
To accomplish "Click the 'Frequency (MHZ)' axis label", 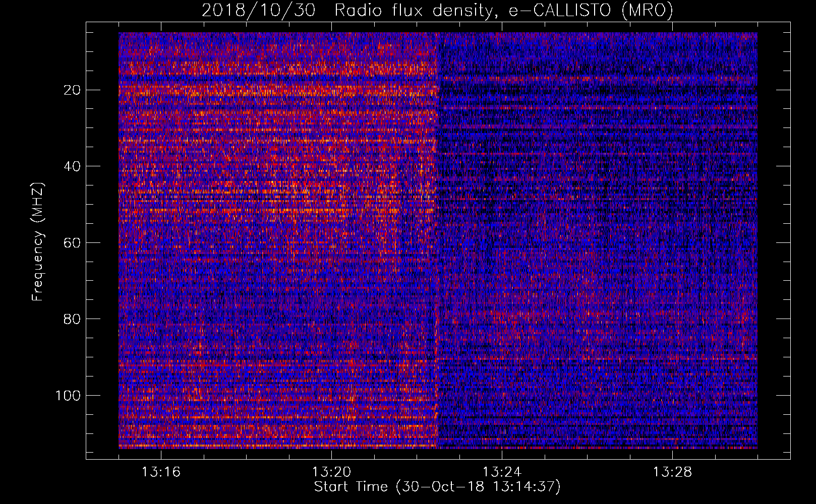I will (38, 242).
